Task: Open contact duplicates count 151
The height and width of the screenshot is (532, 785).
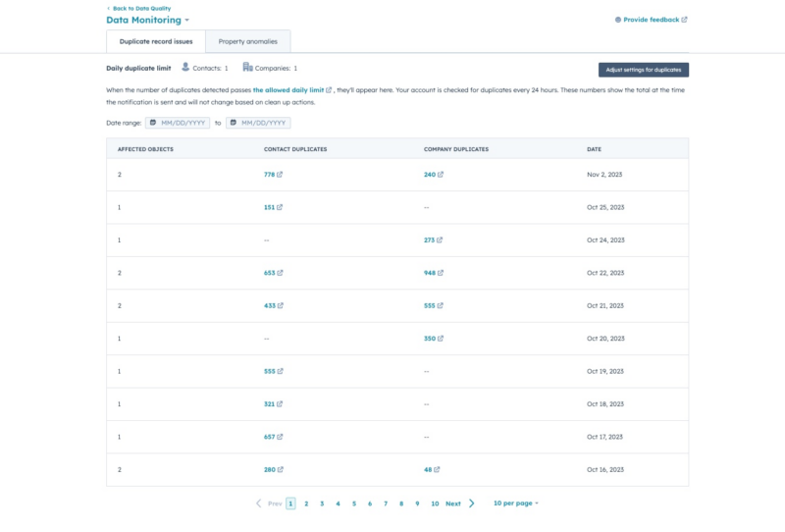Action: tap(269, 207)
